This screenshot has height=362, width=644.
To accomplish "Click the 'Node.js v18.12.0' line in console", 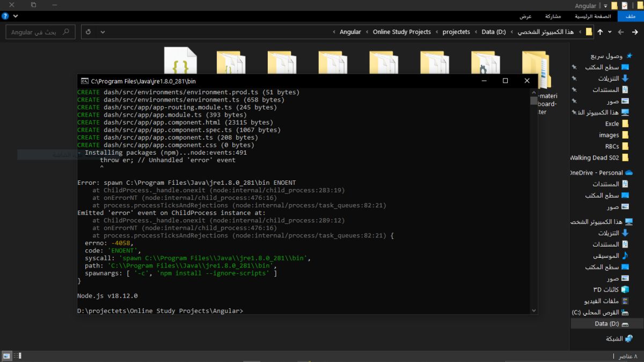I will (107, 296).
